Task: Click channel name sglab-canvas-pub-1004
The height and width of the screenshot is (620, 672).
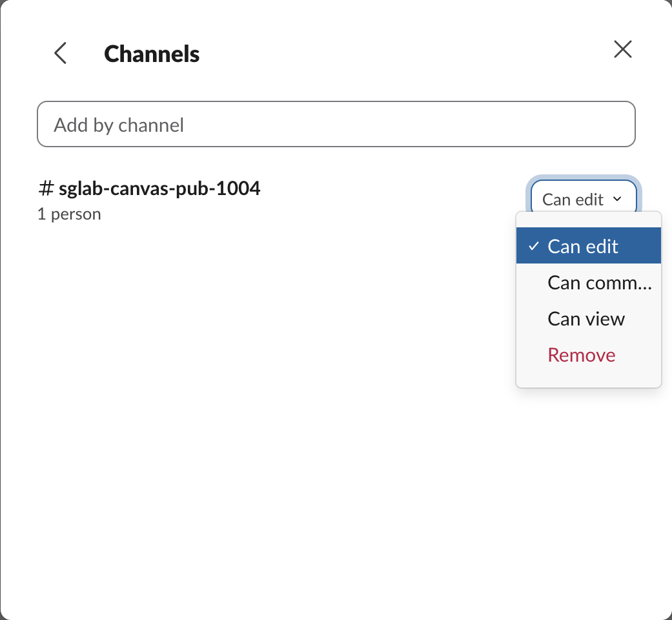Action: click(x=159, y=188)
